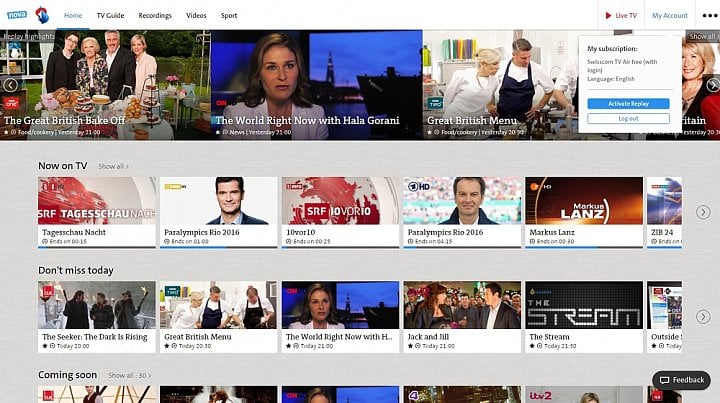Click progress bar under Tagesschau Nacht

click(x=97, y=247)
